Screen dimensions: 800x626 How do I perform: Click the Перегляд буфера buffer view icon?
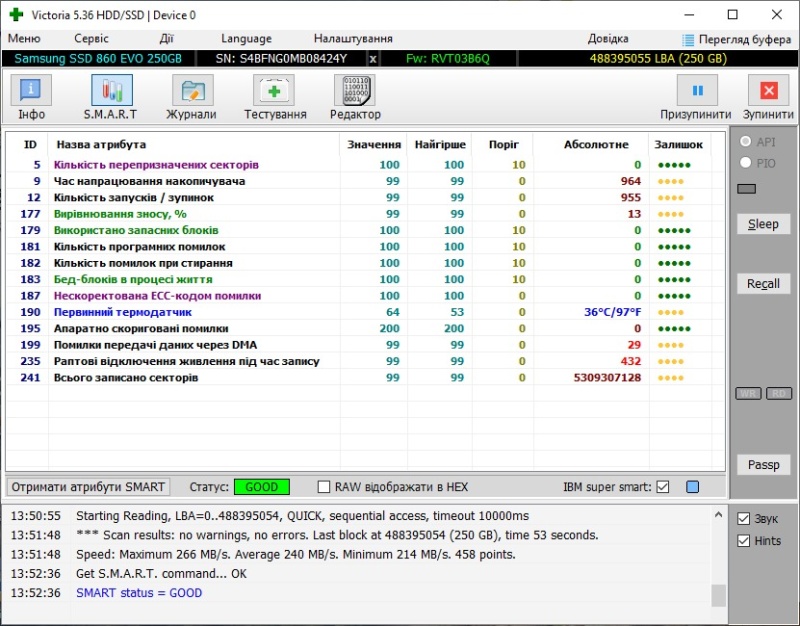click(688, 40)
